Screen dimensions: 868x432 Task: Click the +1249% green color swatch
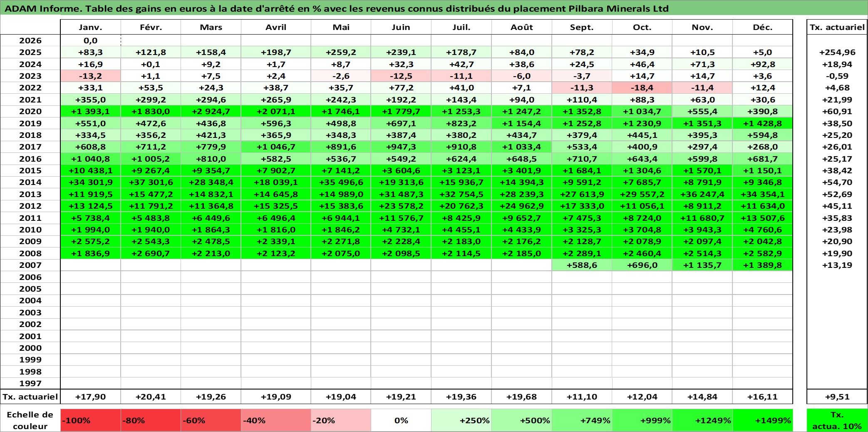click(702, 420)
